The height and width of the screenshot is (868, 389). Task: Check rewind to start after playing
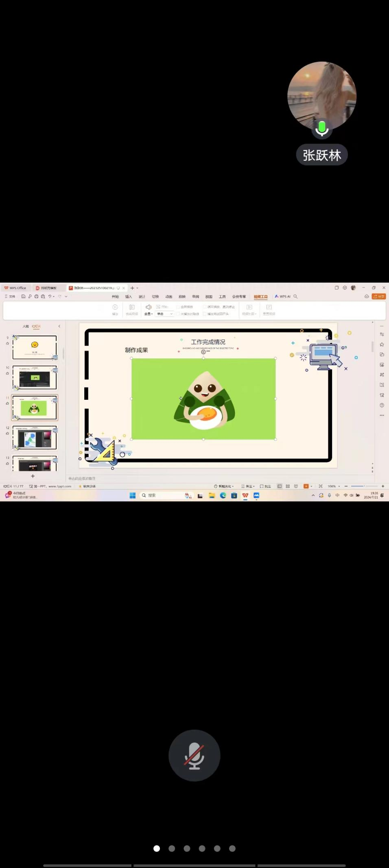pyautogui.click(x=205, y=314)
